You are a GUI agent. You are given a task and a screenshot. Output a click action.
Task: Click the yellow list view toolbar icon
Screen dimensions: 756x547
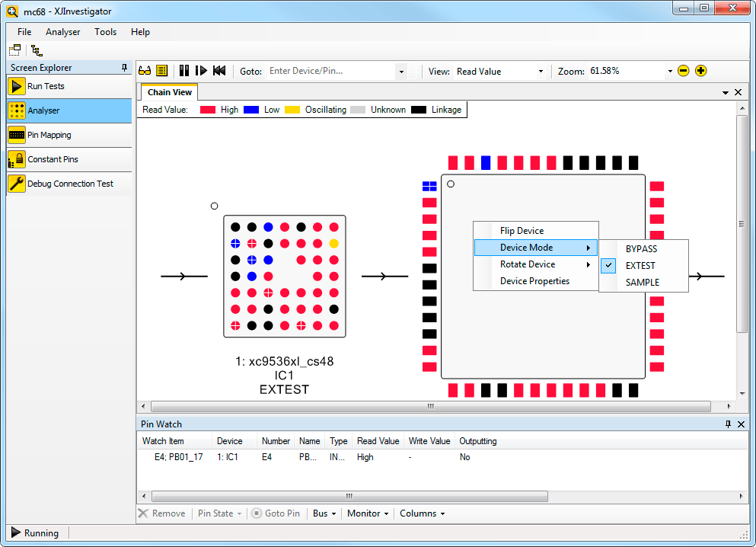(162, 71)
